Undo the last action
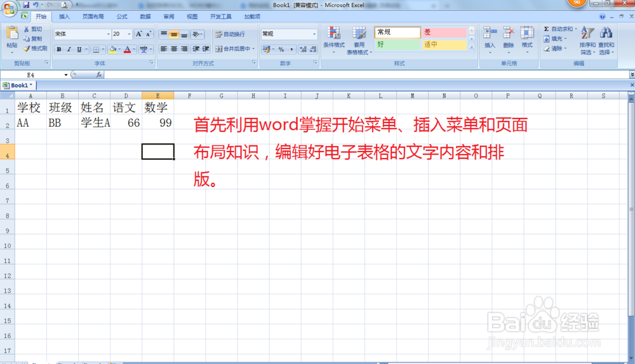The image size is (635, 364). (36, 5)
